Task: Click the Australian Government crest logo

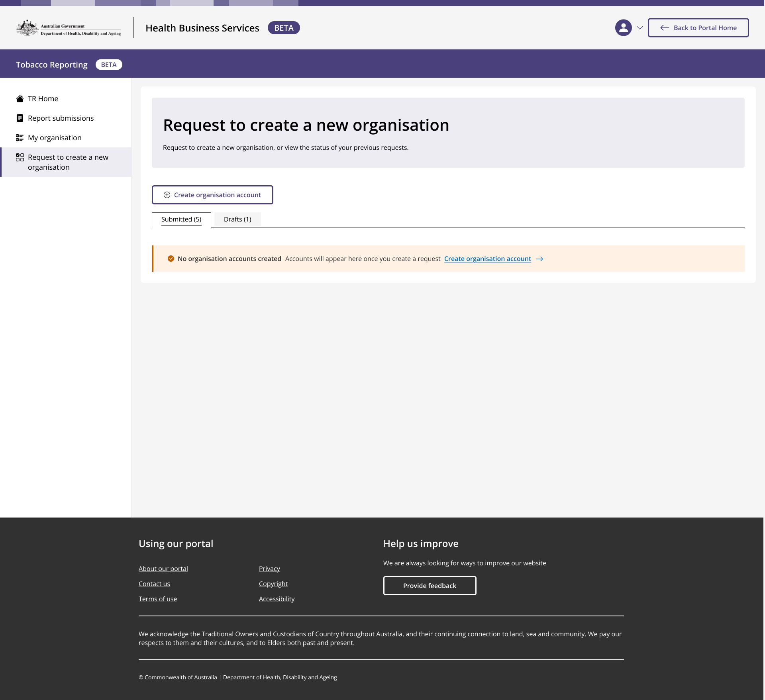Action: click(x=27, y=28)
